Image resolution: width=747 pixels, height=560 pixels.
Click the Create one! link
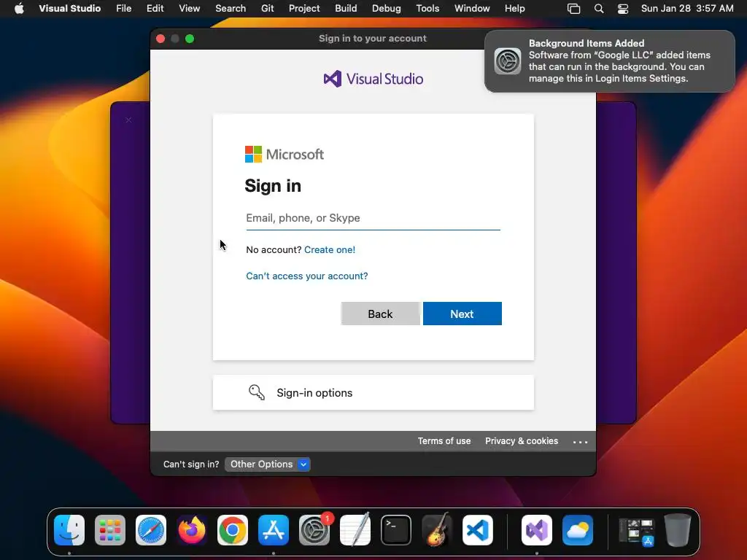click(330, 249)
